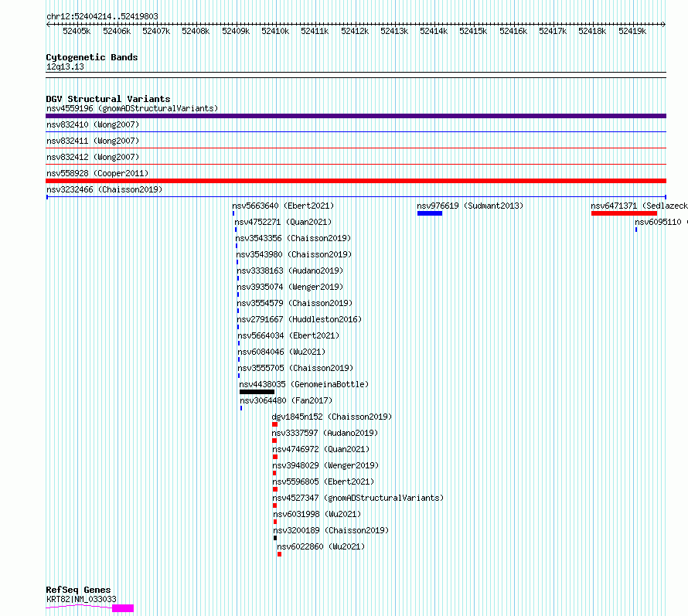Click the 52407k ruler position
This screenshot has height=616, width=688.
(x=156, y=31)
